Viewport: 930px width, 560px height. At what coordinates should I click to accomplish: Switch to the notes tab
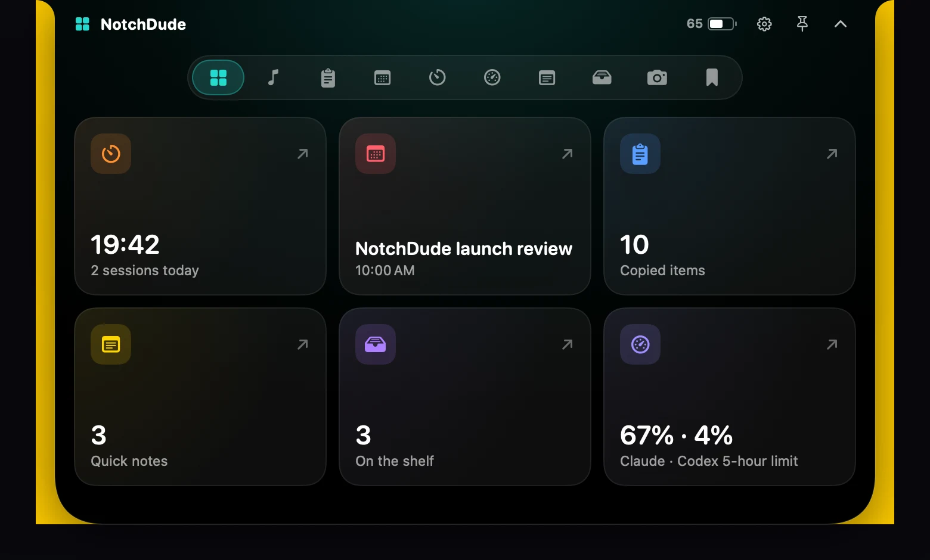pos(547,77)
